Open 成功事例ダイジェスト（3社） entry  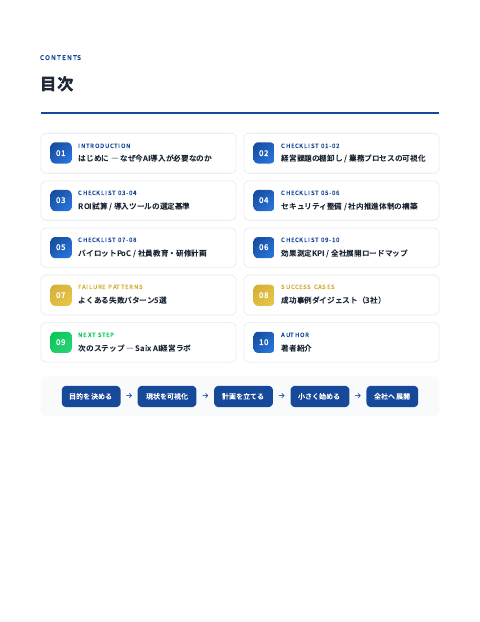click(x=341, y=295)
